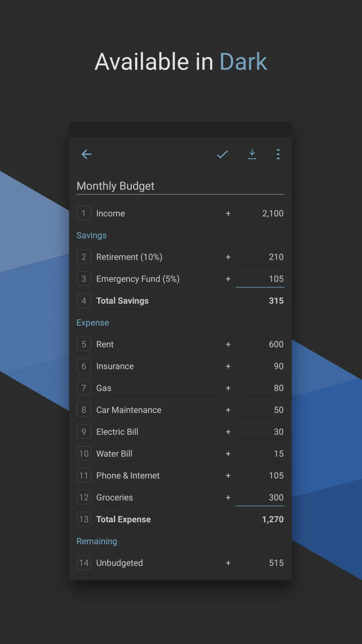
Task: Tap the back arrow icon
Action: coord(86,154)
